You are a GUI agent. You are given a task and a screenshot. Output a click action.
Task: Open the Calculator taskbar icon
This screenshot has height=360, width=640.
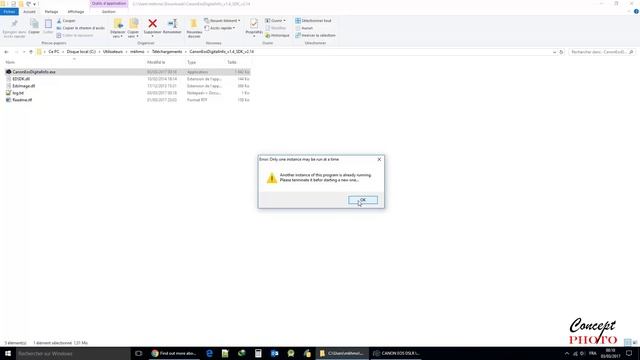coord(258,353)
